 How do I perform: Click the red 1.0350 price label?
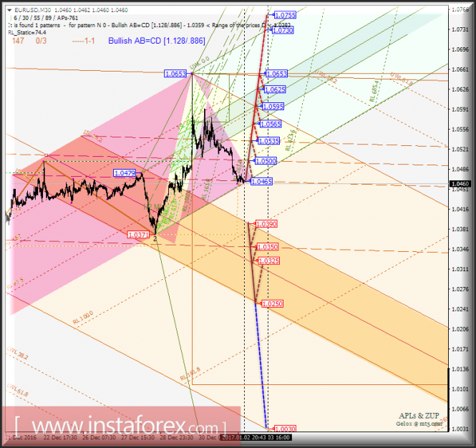[268, 247]
